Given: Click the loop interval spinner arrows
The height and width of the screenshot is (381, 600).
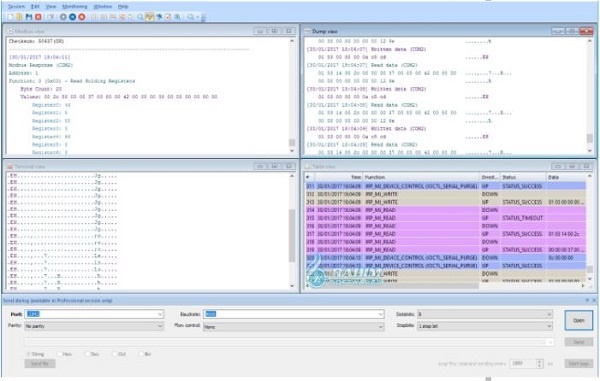Looking at the screenshot, I should pos(539,363).
